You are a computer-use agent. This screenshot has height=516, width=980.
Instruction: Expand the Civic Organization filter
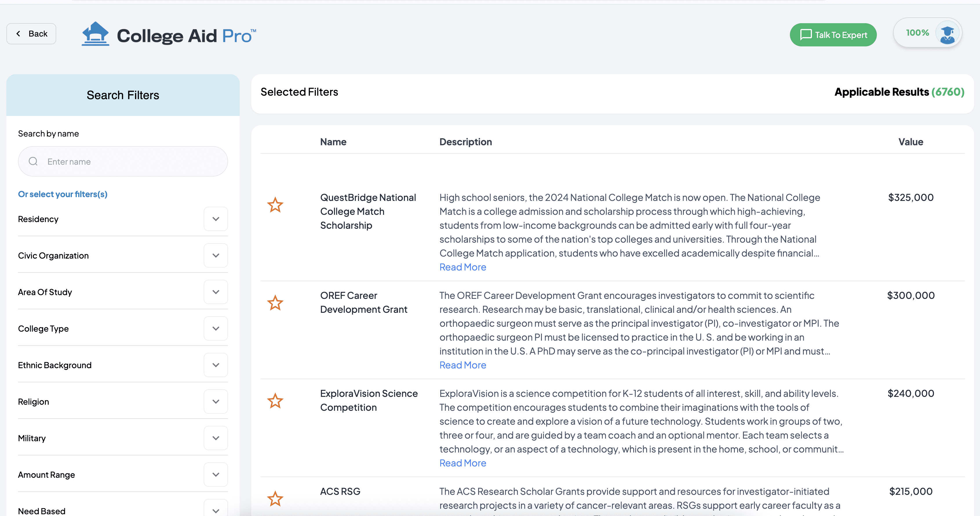point(216,255)
